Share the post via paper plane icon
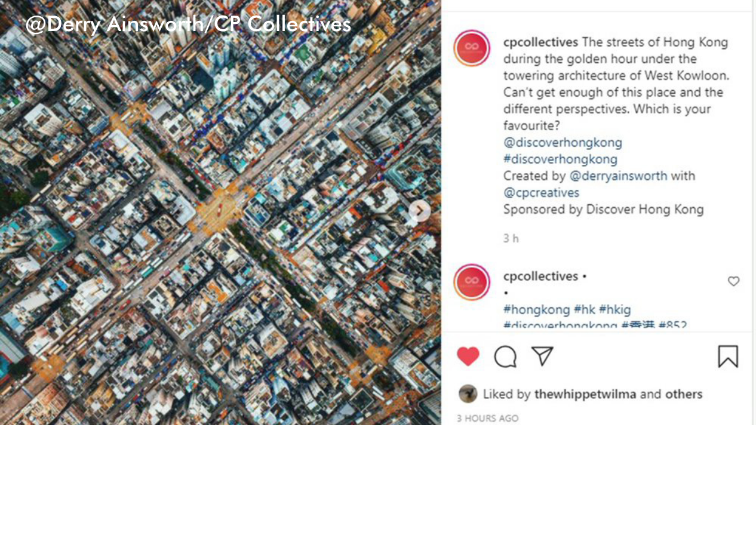756x535 pixels. click(542, 356)
